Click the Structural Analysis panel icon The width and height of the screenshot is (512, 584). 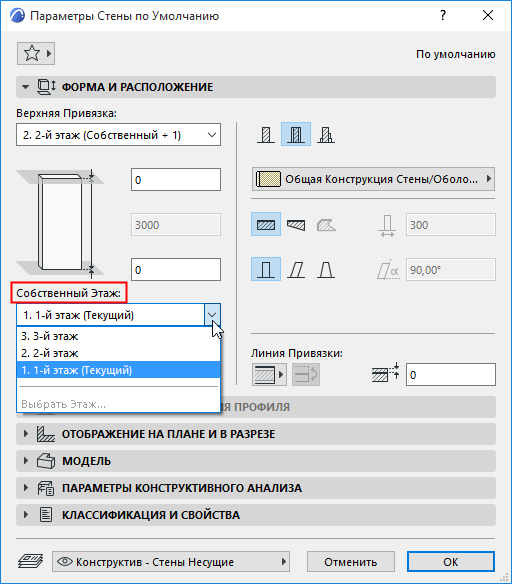[46, 488]
